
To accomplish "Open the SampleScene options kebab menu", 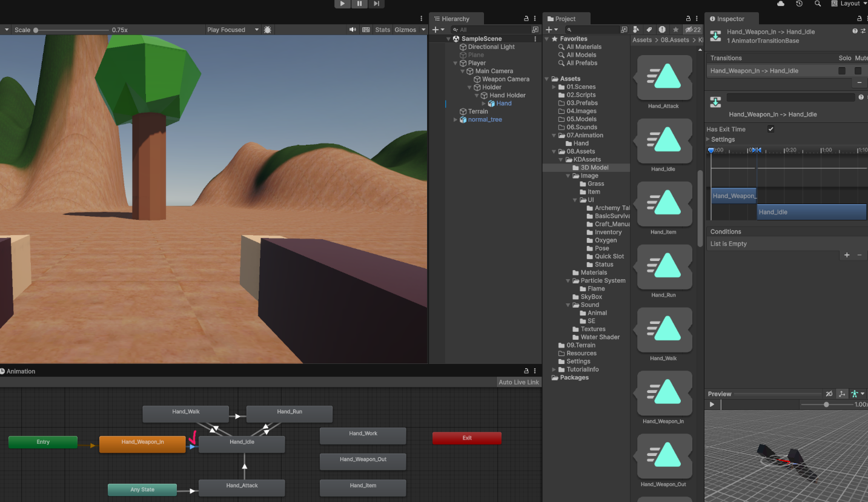I will 535,39.
